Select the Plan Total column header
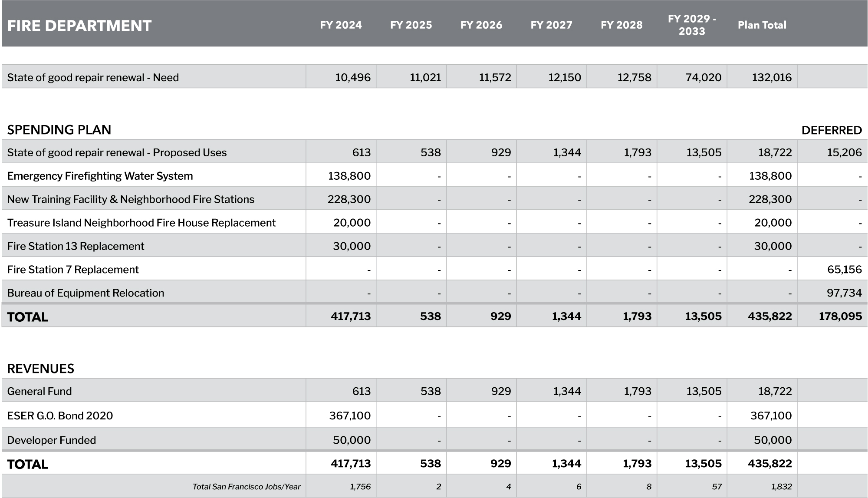The height and width of the screenshot is (498, 868). click(x=762, y=25)
